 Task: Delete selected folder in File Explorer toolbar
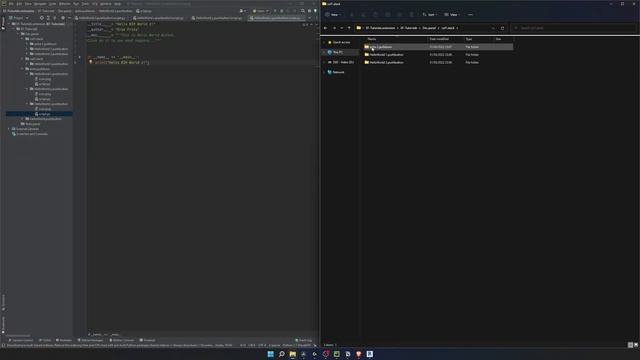(412, 15)
